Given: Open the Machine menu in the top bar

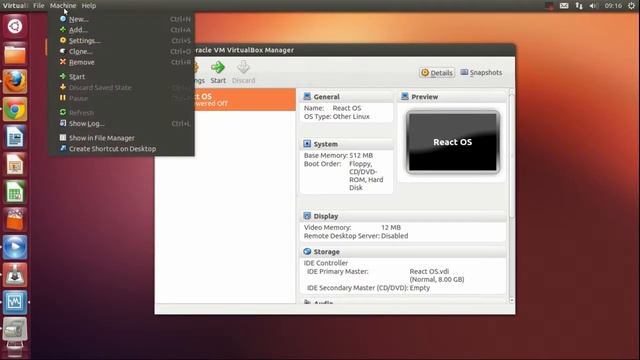Looking at the screenshot, I should coord(63,6).
